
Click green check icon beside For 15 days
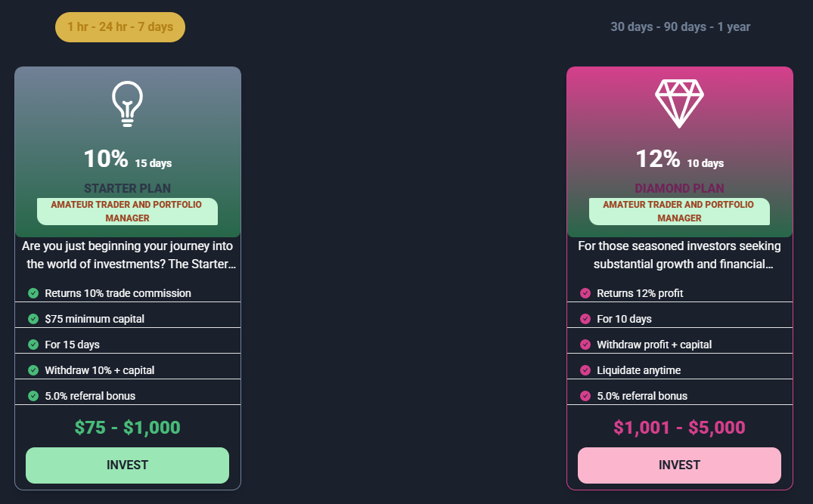coord(33,345)
